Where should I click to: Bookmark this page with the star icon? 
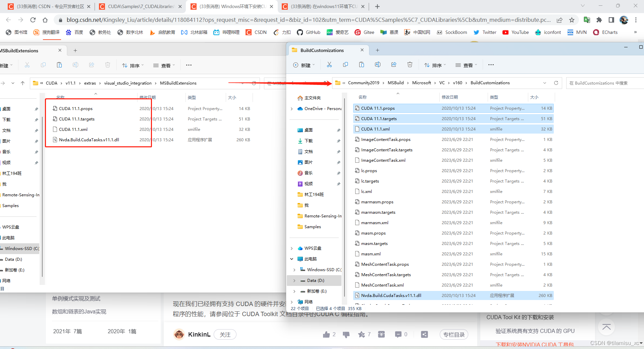pos(572,20)
